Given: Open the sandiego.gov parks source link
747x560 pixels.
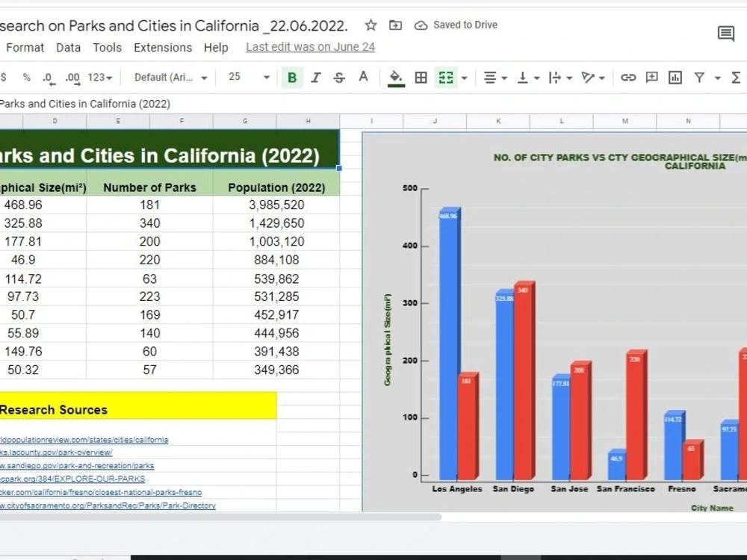Looking at the screenshot, I should pos(77,466).
